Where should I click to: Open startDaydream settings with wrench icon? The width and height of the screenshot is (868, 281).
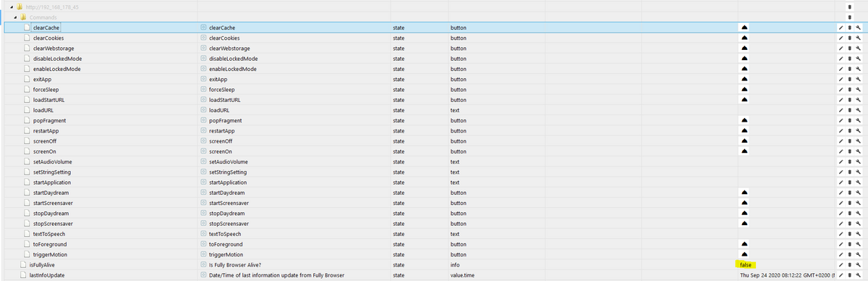858,193
